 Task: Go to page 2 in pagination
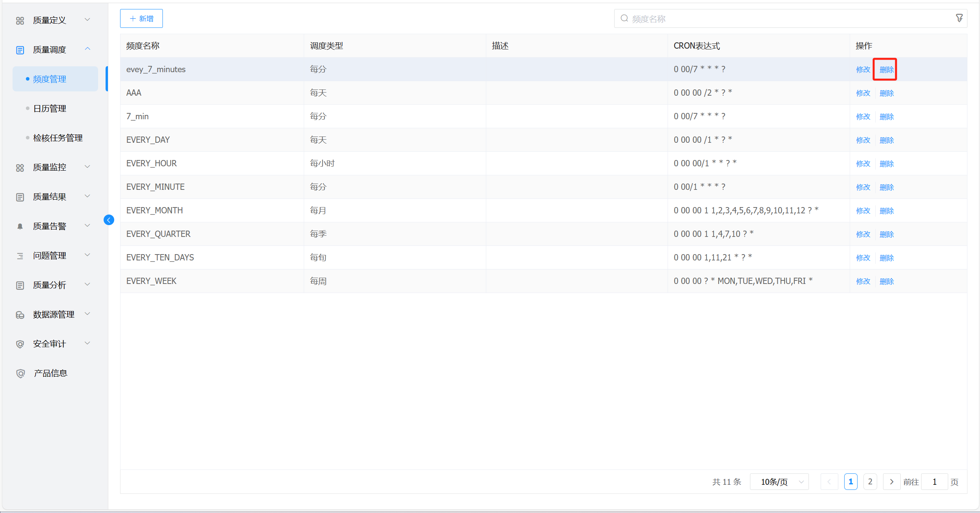pyautogui.click(x=870, y=482)
